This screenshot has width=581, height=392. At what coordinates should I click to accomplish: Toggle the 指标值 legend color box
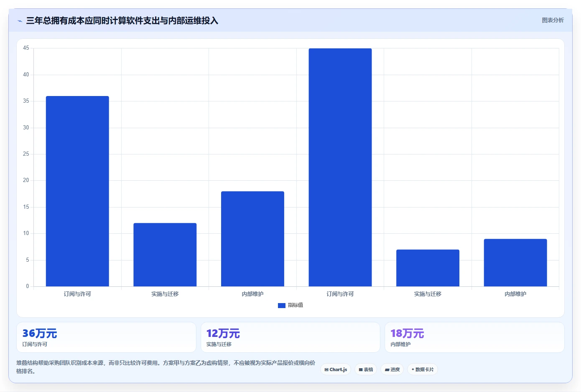281,306
